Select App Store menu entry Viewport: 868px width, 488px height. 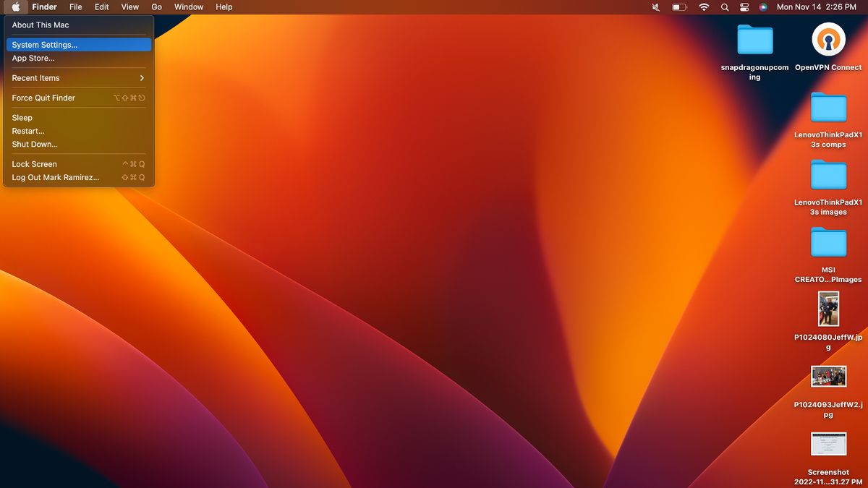click(33, 59)
